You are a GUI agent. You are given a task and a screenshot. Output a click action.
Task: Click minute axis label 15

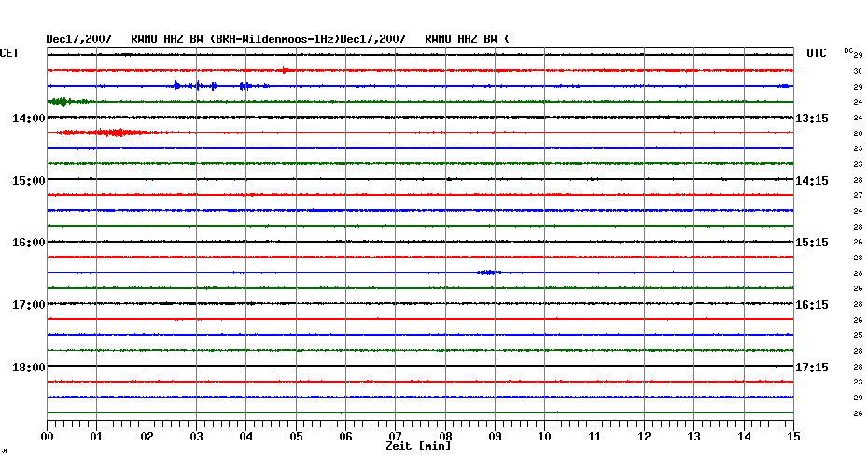coord(793,437)
